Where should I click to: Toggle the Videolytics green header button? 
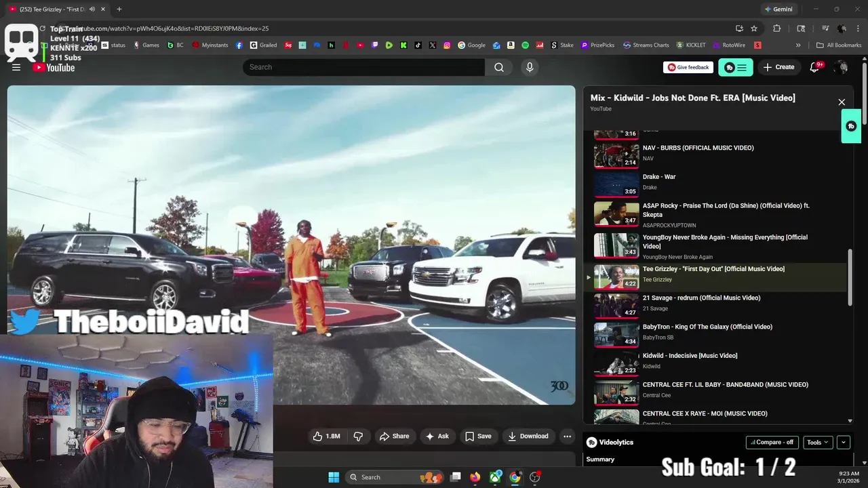click(736, 67)
